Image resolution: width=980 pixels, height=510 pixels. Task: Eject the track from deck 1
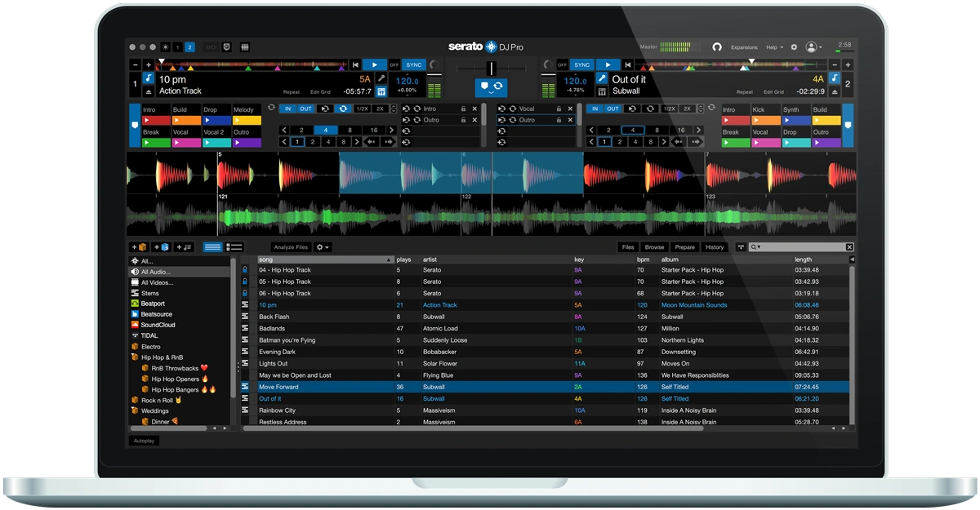[x=149, y=91]
